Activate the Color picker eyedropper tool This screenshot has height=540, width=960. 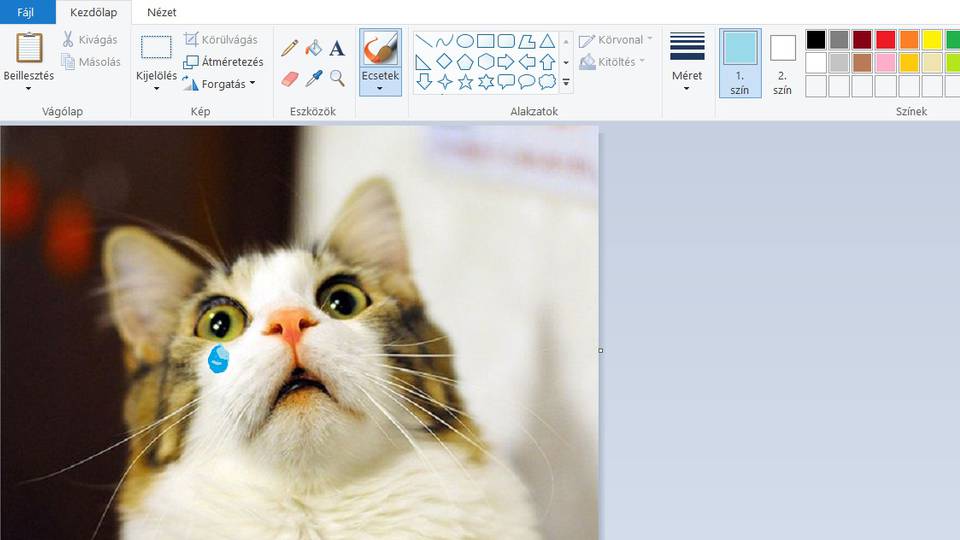pyautogui.click(x=314, y=78)
